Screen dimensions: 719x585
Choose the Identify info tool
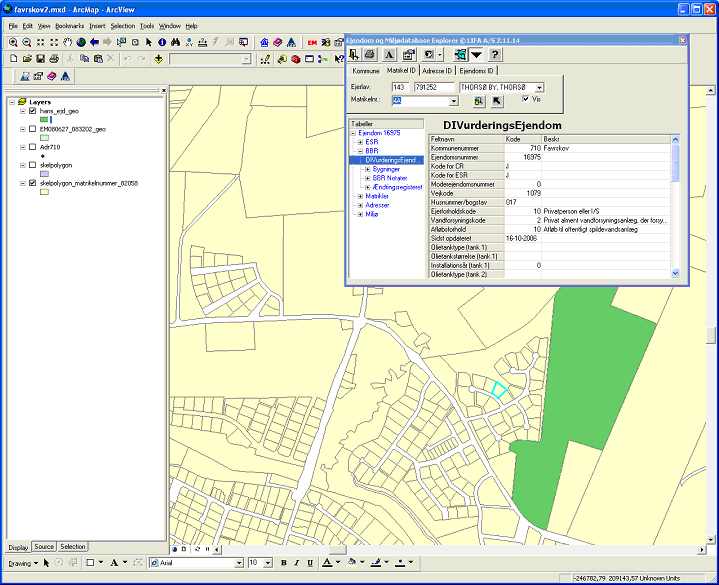tap(162, 42)
